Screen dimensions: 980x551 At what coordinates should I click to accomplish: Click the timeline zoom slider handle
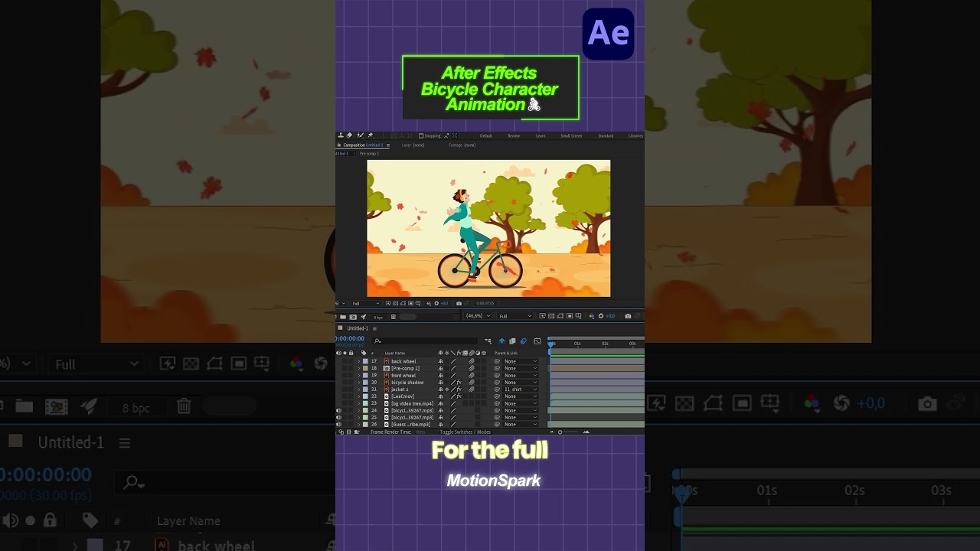click(560, 432)
